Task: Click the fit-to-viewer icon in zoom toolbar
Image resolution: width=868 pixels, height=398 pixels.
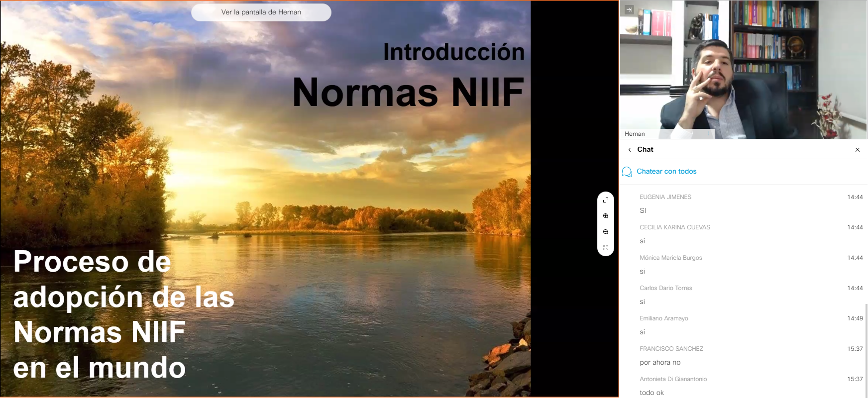Action: click(606, 248)
